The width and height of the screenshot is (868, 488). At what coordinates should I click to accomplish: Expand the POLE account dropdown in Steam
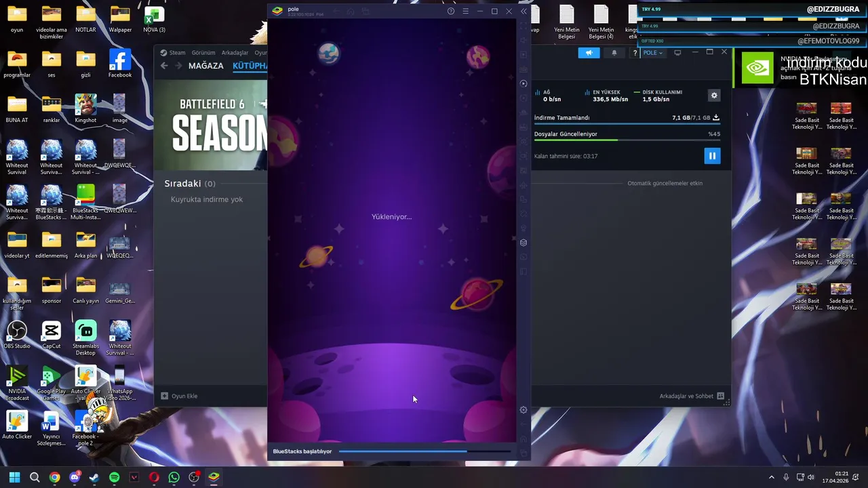653,53
